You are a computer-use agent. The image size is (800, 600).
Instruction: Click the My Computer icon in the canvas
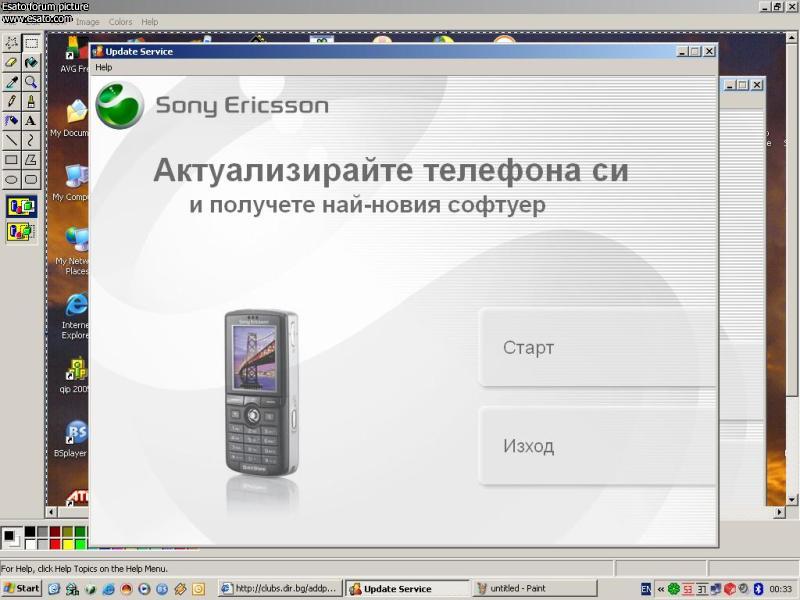[x=76, y=176]
